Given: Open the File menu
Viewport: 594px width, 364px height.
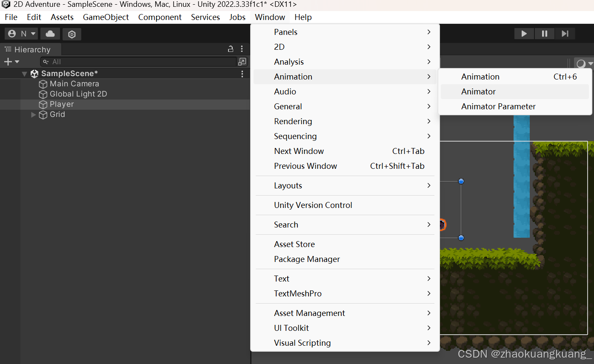Looking at the screenshot, I should pyautogui.click(x=11, y=17).
